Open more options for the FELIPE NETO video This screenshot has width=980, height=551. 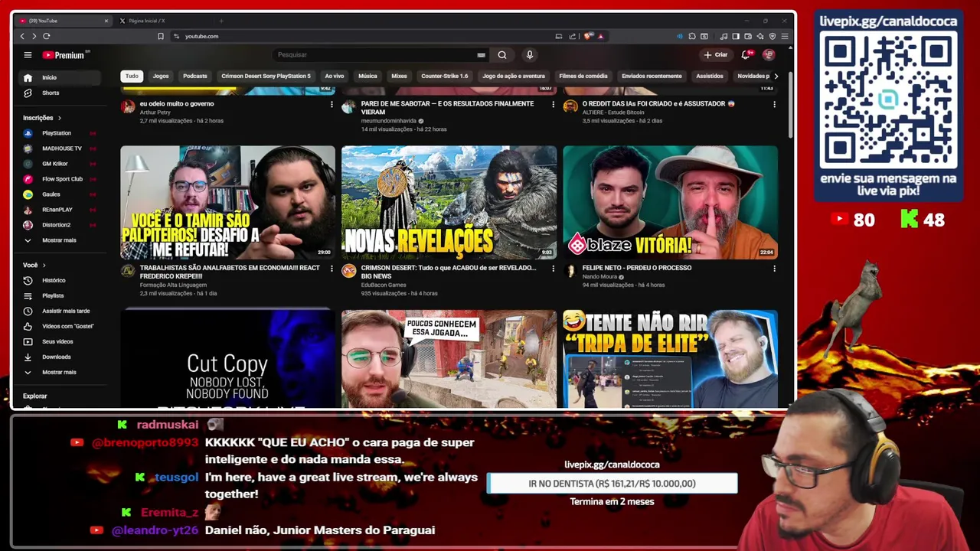pos(774,269)
